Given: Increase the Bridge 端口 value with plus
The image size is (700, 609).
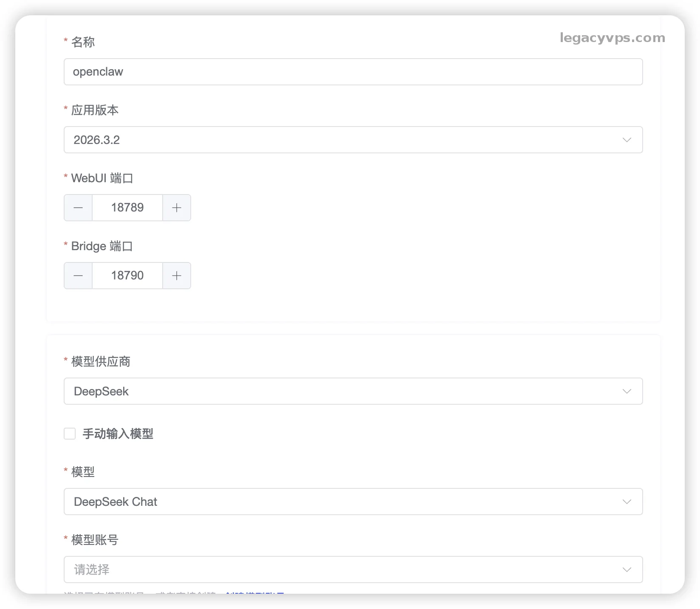Looking at the screenshot, I should coord(177,276).
